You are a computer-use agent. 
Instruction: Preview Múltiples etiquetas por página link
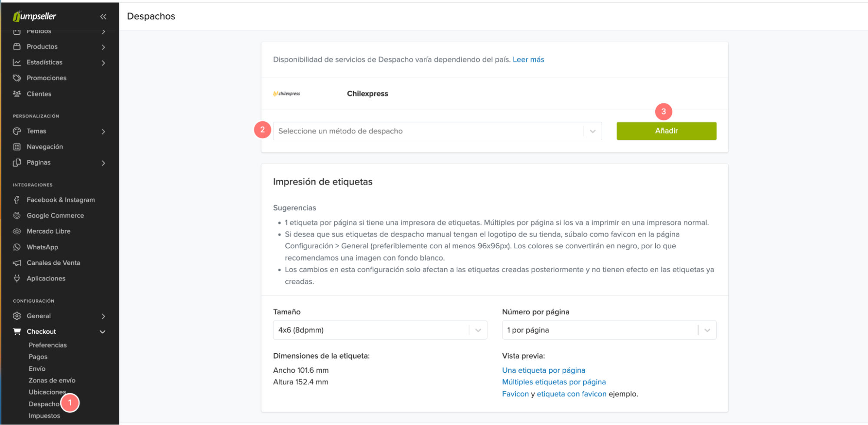point(554,382)
